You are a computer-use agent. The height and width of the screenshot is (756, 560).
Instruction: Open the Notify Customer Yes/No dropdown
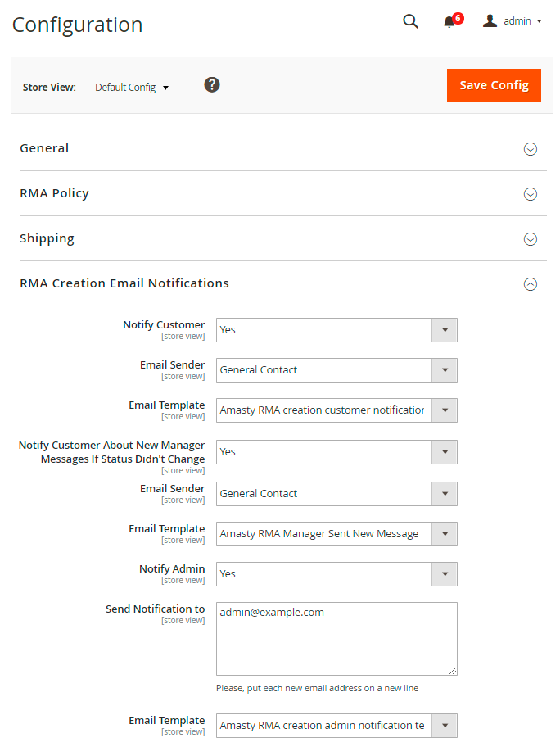pos(336,330)
